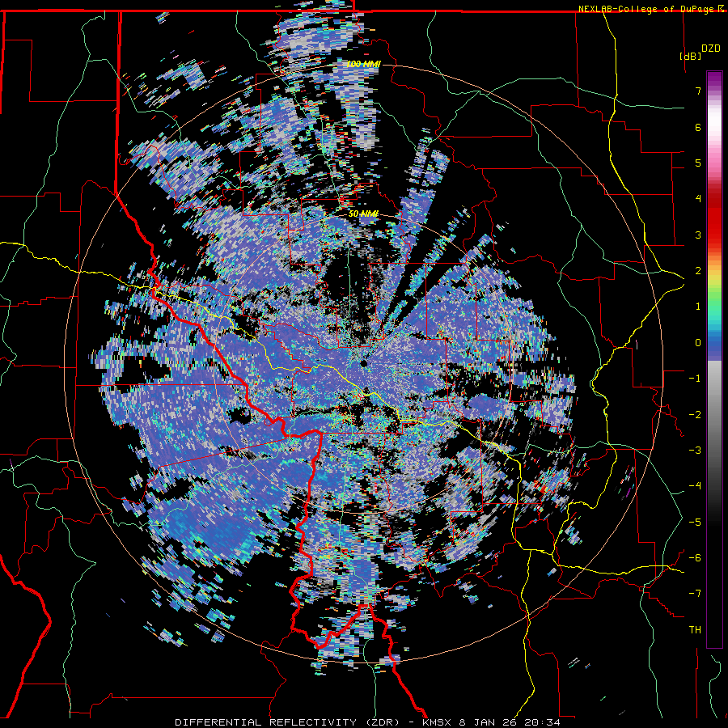Click the -3 value on color scale
Viewport: 728px width, 728px height.
[695, 450]
